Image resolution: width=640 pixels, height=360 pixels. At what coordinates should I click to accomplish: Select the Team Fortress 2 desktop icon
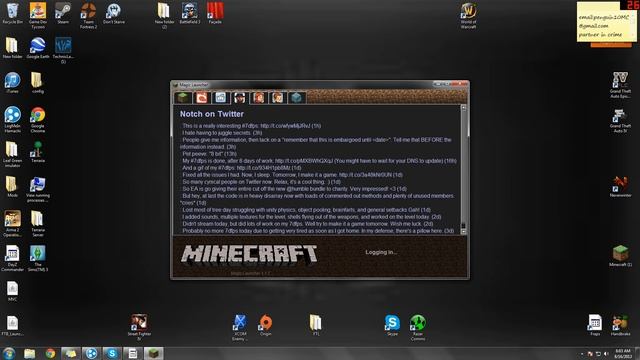(88, 15)
